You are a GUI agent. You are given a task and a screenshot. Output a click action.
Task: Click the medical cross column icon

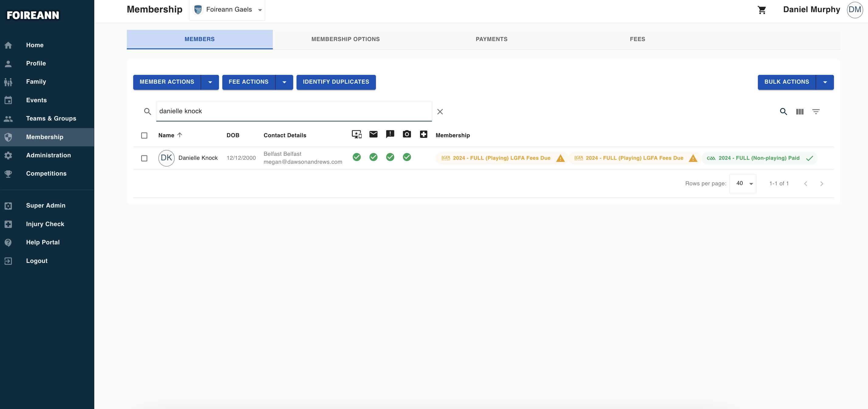[x=424, y=134]
